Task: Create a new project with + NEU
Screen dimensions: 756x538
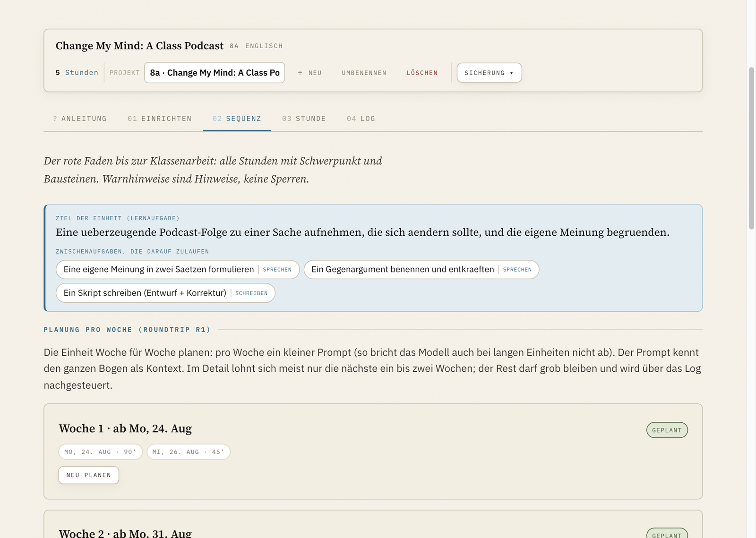Action: 309,73
